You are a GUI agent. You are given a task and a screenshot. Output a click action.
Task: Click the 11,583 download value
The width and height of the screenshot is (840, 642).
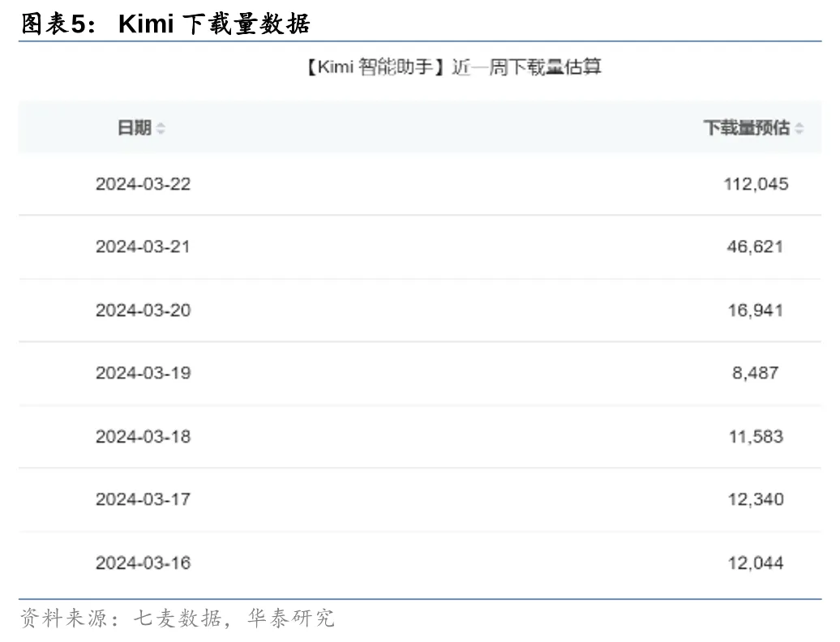(755, 437)
